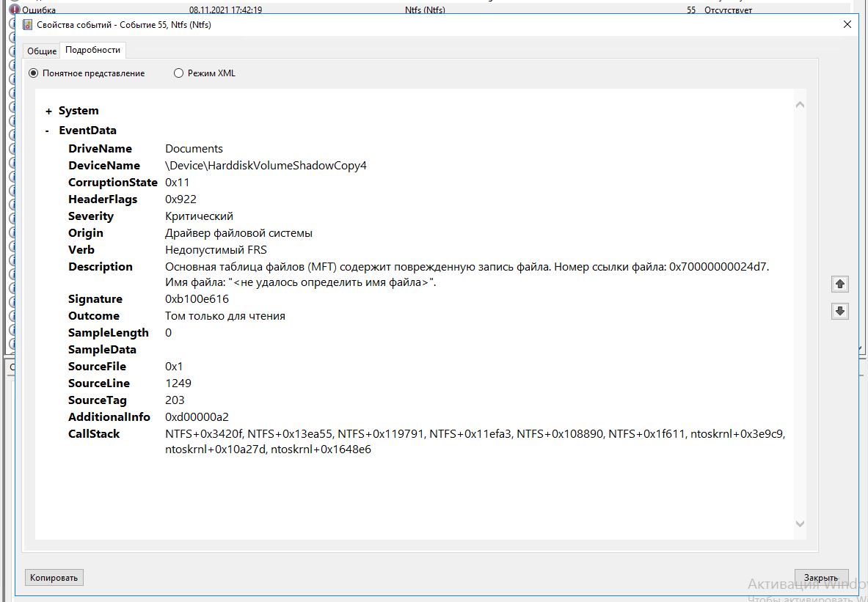The height and width of the screenshot is (602, 868).
Task: Click the details pane scroll up arrow
Action: click(x=799, y=105)
